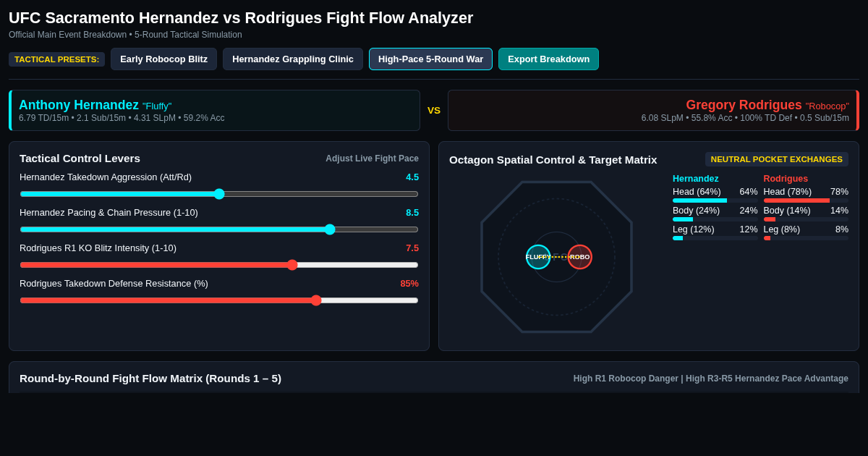Click the "Fluffy" nickname text

(157, 106)
